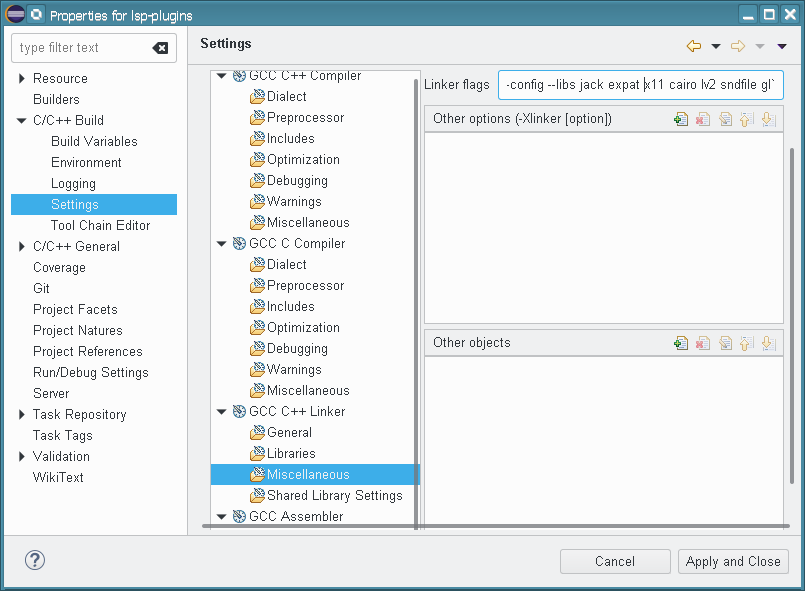Open the back history dropdown arrow
The image size is (805, 591).
point(716,46)
